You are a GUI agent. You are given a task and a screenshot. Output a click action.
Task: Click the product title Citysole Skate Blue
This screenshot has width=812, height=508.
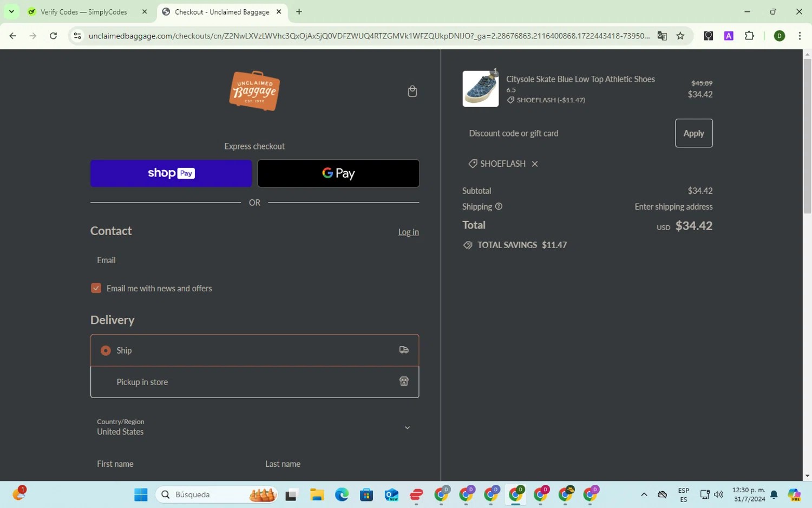(580, 79)
